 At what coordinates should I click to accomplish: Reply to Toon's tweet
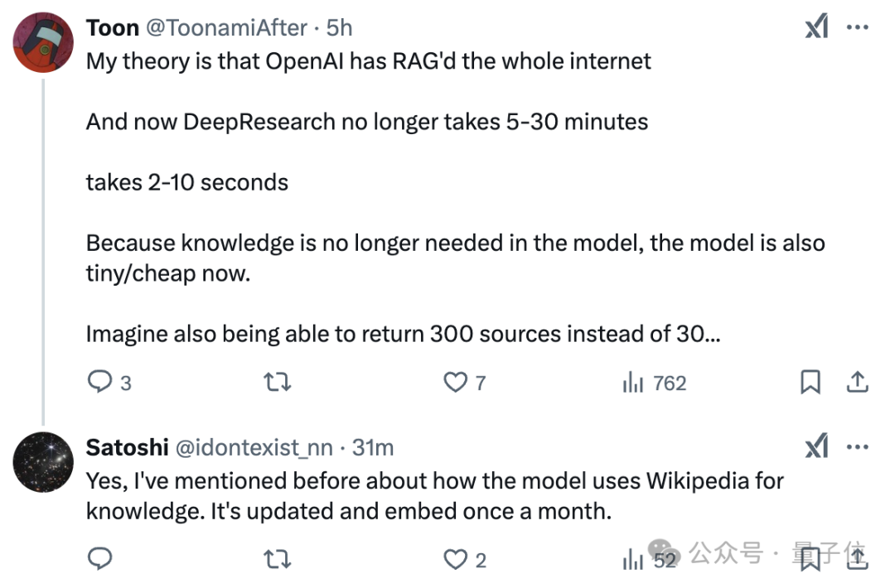tap(100, 382)
